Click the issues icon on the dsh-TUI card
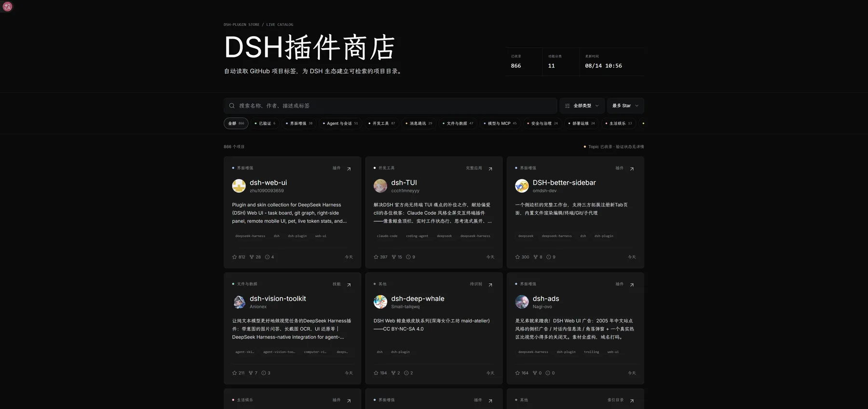This screenshot has height=409, width=868. pyautogui.click(x=408, y=257)
